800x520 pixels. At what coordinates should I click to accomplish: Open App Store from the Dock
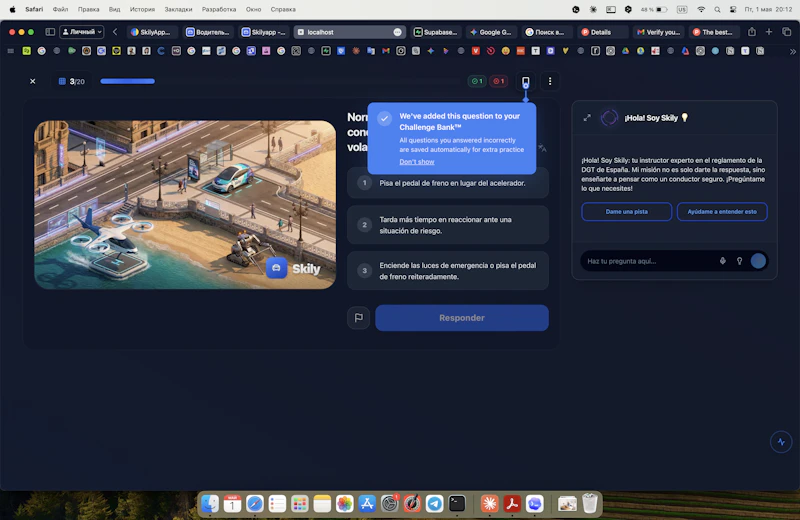point(367,504)
